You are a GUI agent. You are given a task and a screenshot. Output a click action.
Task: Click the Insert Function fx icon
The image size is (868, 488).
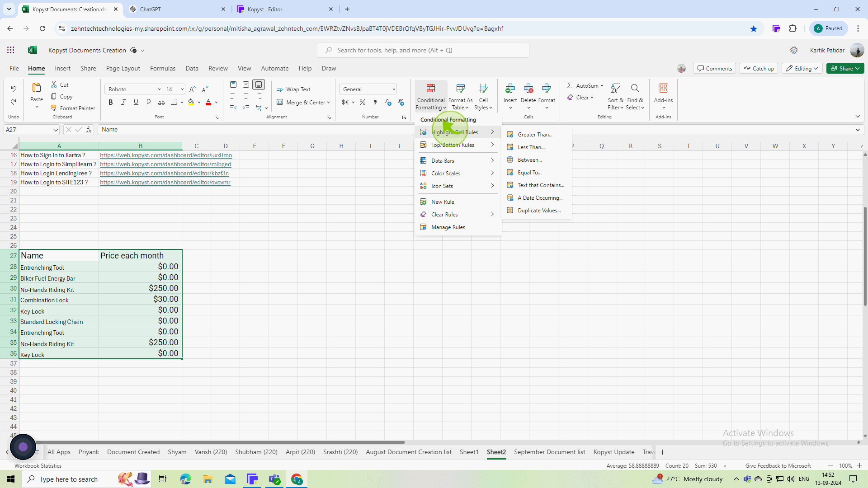coord(89,130)
